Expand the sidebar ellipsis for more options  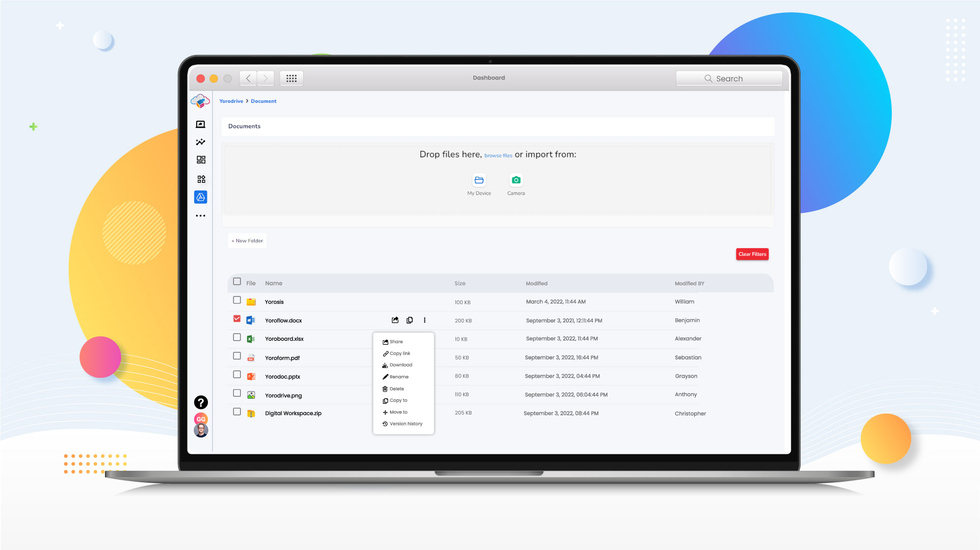[x=200, y=215]
